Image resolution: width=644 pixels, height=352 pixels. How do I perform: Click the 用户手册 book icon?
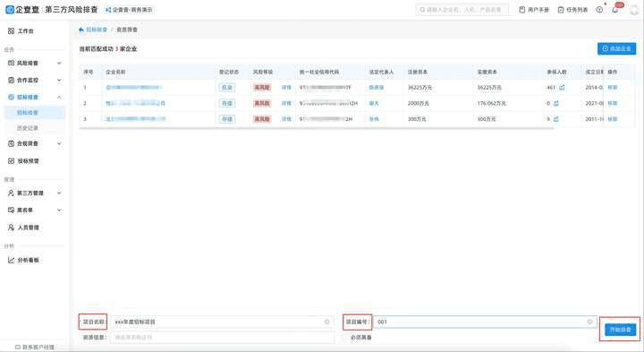click(x=522, y=10)
